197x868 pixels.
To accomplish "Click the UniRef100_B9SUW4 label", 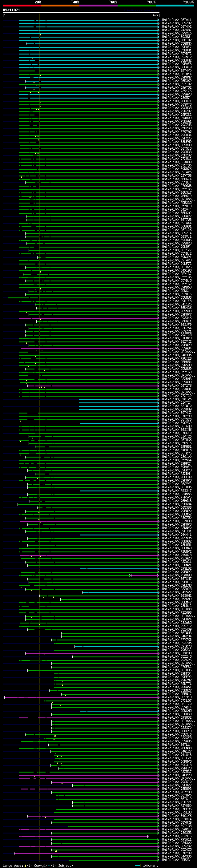I will (176, 37).
